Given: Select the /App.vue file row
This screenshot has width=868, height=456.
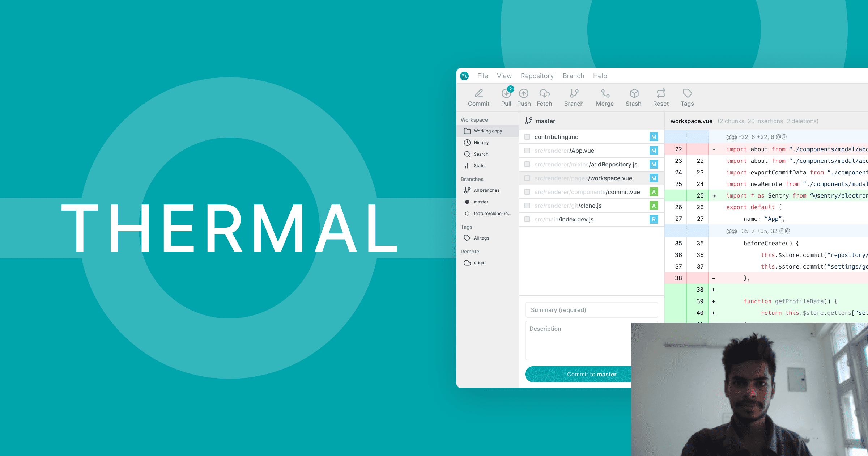Looking at the screenshot, I should pos(592,151).
